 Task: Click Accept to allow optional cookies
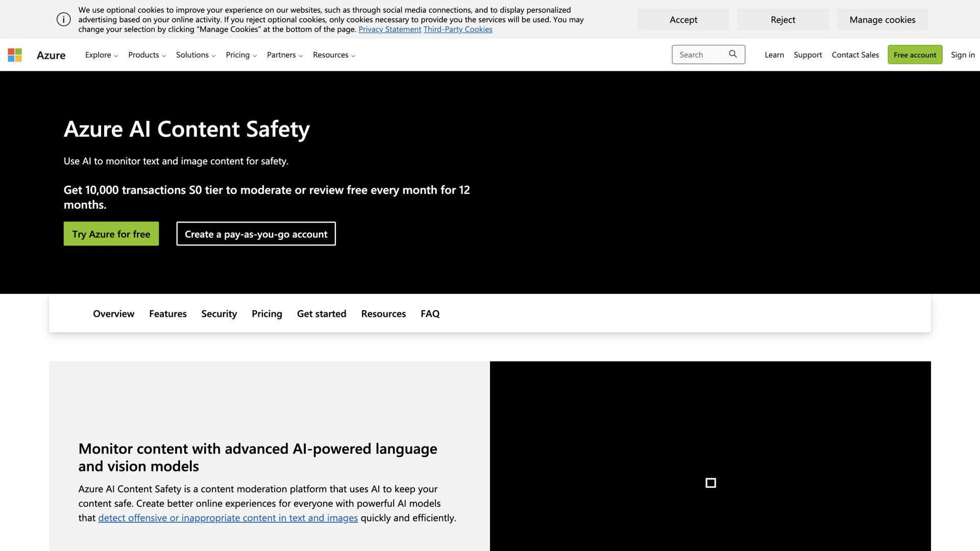point(683,19)
